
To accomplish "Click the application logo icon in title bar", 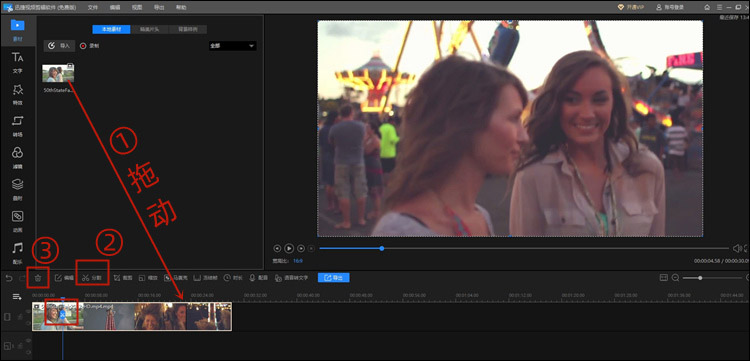I will tap(8, 7).
